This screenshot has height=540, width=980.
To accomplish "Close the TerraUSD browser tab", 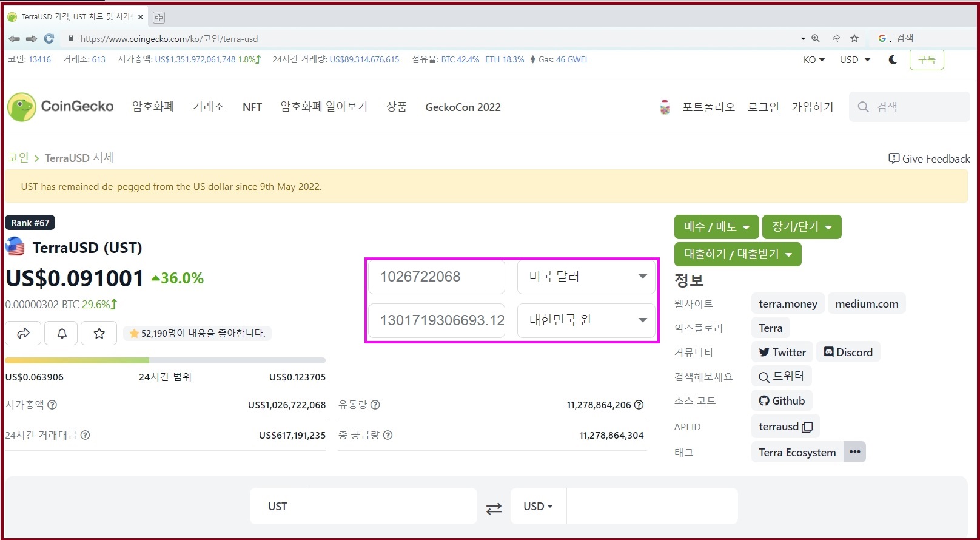I will (x=141, y=17).
